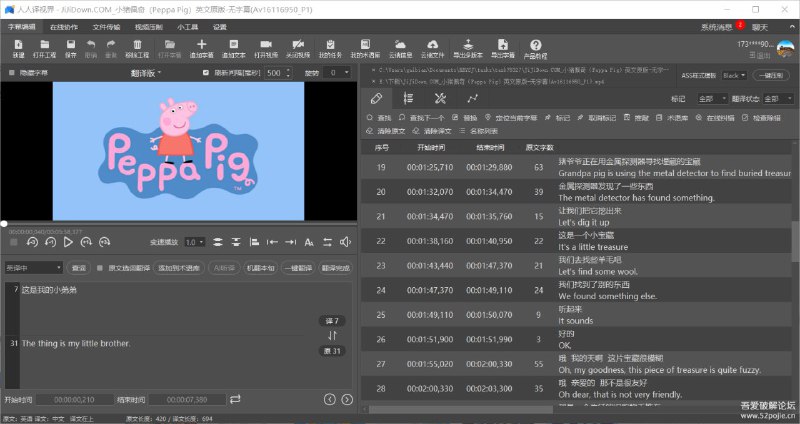Click the find next toolbar item
This screenshot has width=800, height=424.
coord(421,118)
